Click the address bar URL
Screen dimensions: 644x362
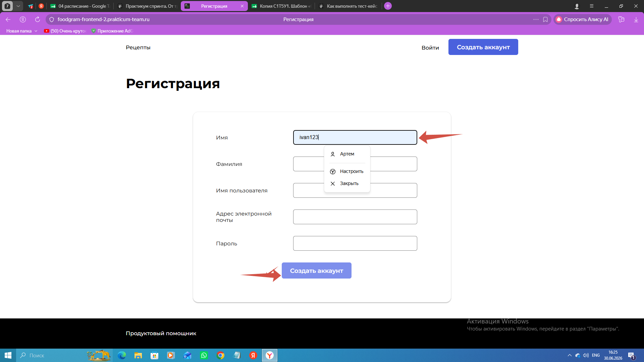[x=104, y=19]
